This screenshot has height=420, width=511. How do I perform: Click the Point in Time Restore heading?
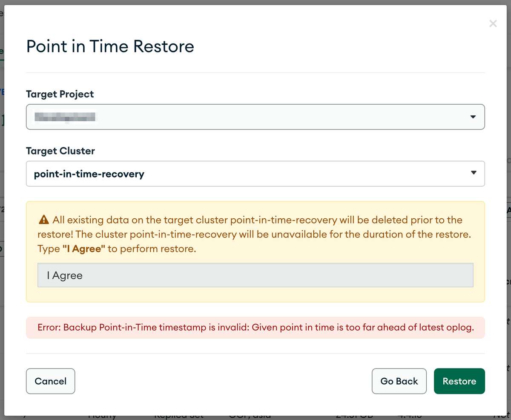pos(110,46)
